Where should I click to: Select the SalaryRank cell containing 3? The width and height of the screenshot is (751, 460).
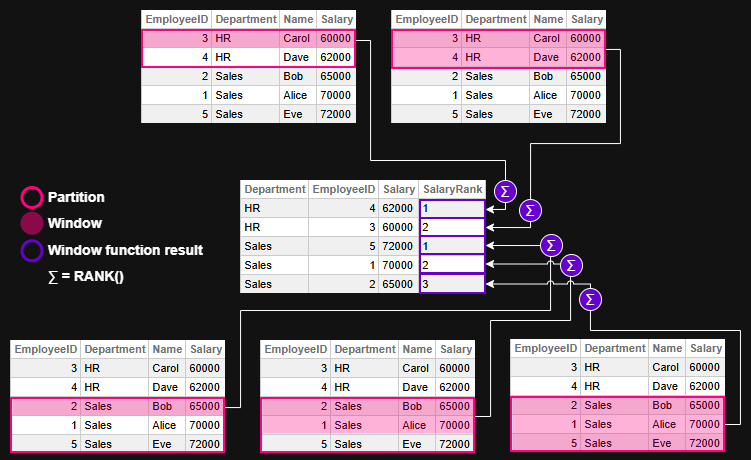(x=452, y=284)
